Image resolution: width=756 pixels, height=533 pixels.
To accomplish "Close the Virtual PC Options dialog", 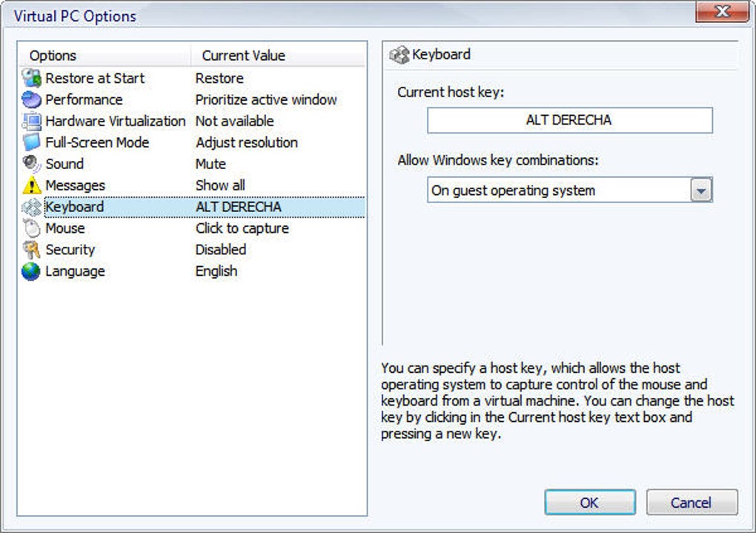I will (x=722, y=12).
